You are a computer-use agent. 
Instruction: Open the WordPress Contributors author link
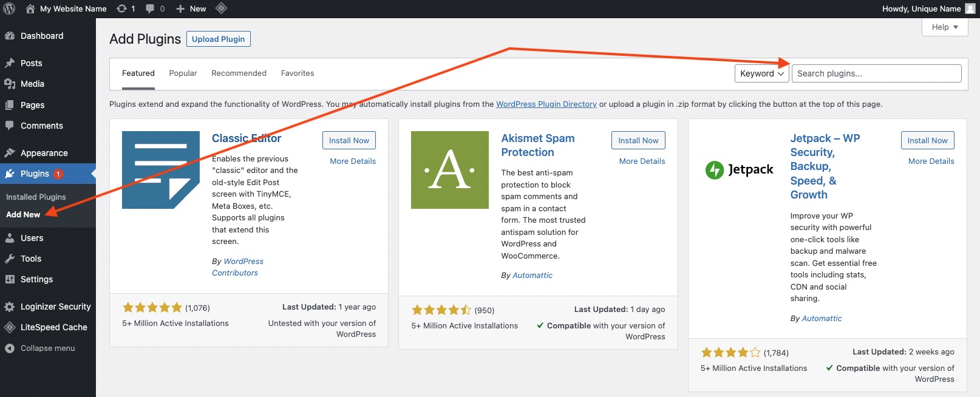tap(237, 267)
